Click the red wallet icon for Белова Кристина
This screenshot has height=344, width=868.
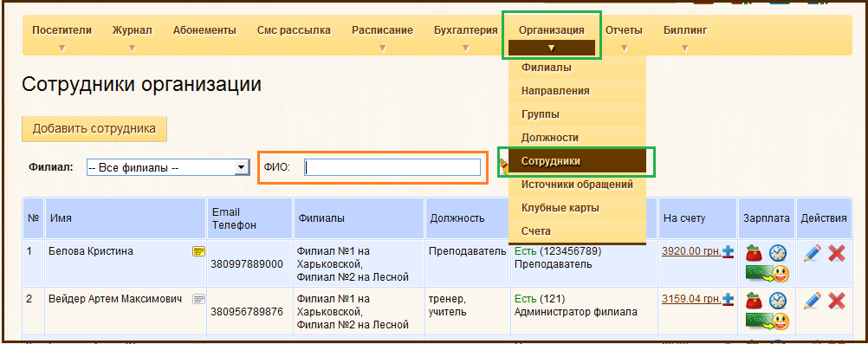point(754,254)
